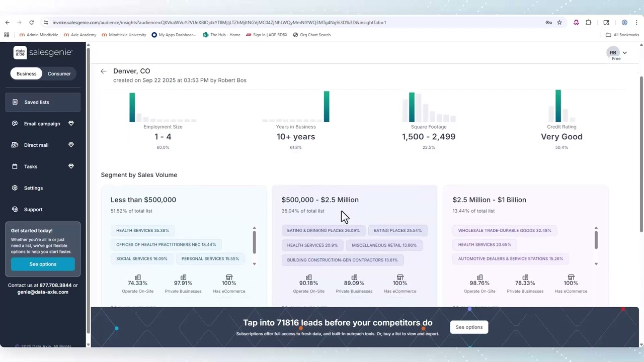Bookmark this page with the star icon
The image size is (644, 362).
pyautogui.click(x=559, y=22)
